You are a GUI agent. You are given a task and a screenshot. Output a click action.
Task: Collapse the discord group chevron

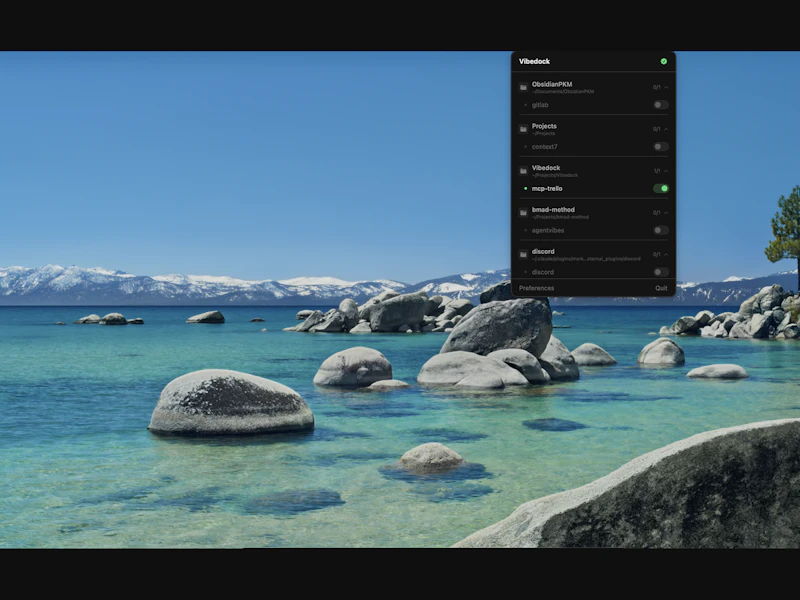[x=666, y=255]
